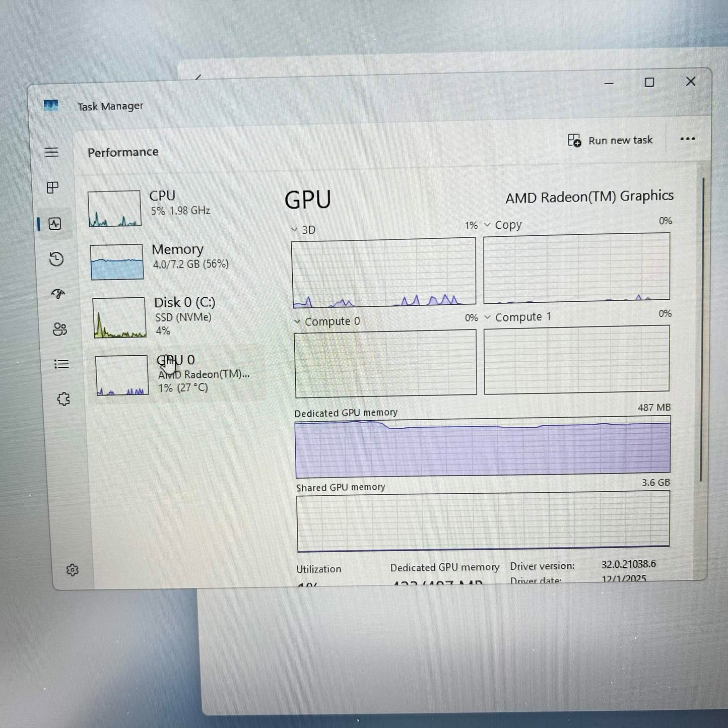The width and height of the screenshot is (728, 728).
Task: Click the 'Utilization' label
Action: click(318, 569)
